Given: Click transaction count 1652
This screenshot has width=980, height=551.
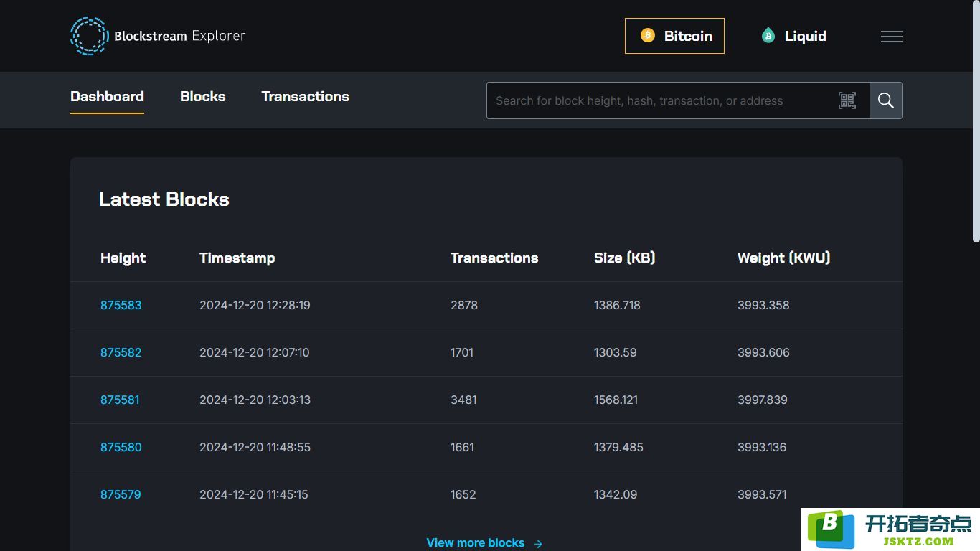Looking at the screenshot, I should point(463,494).
